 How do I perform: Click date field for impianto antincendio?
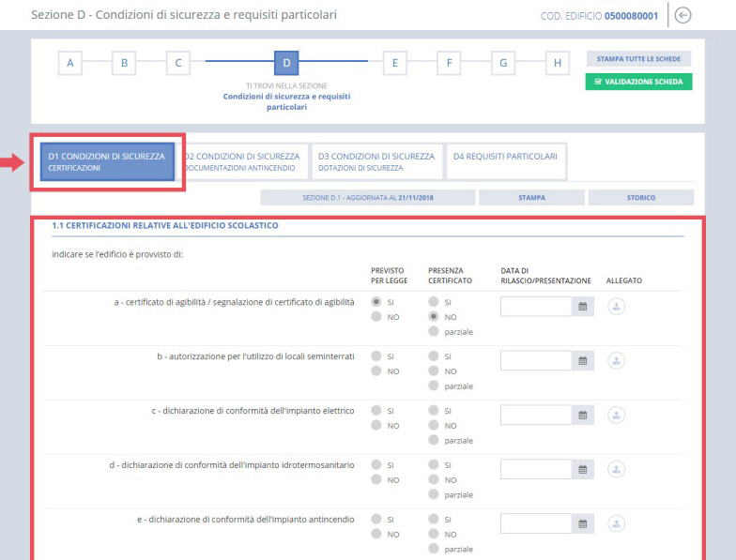point(537,524)
